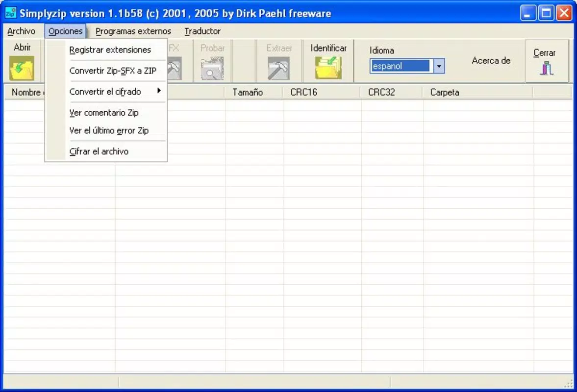Click the window resize grip corner
Screen dimensions: 577x392
[569, 383]
